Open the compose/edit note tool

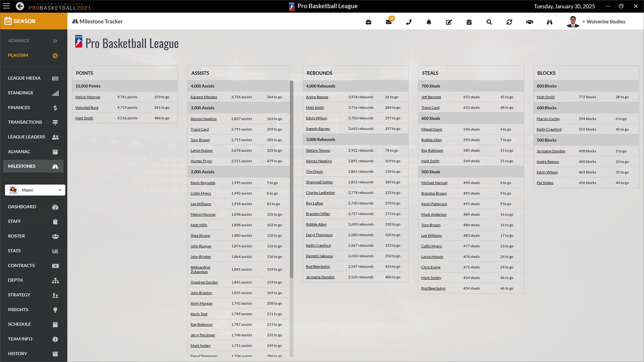(449, 22)
